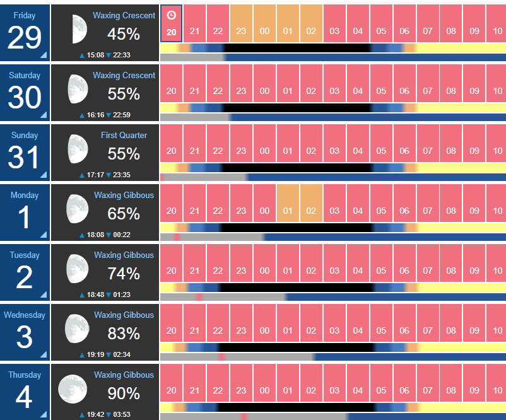This screenshot has width=506, height=420.
Task: Click the moonrise arrow beside 19:19 on Wednesday
Action: coord(82,355)
